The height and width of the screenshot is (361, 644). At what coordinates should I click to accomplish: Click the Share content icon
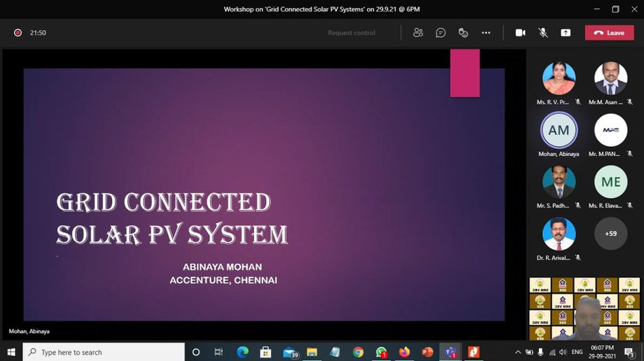click(x=566, y=32)
